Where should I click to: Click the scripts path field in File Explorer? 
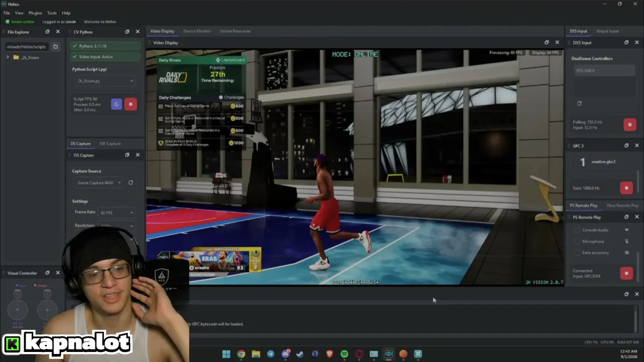click(26, 47)
